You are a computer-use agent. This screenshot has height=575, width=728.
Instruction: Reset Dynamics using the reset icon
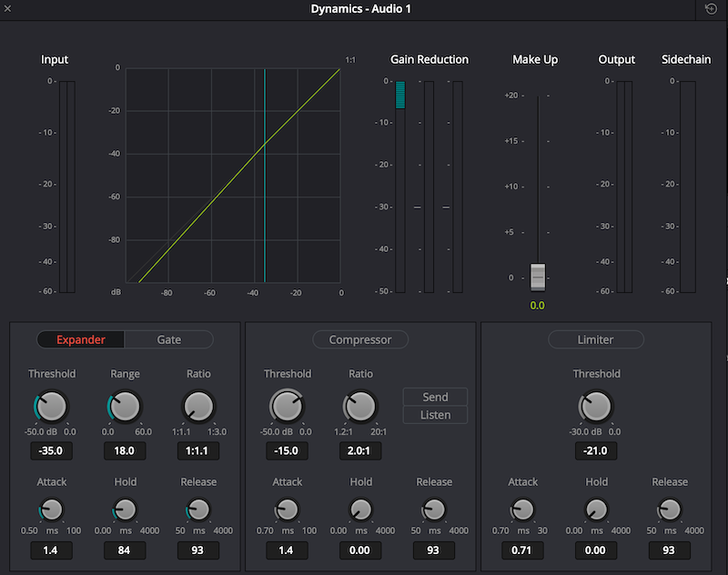click(711, 9)
